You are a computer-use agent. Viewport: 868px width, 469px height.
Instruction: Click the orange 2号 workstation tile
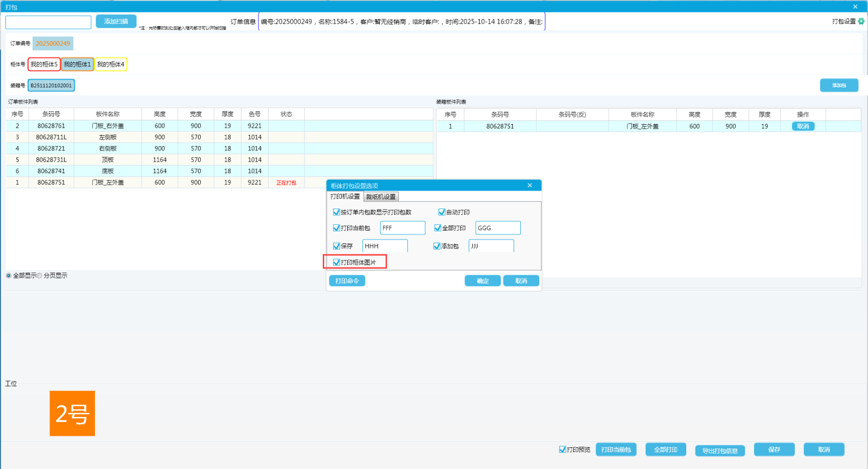point(72,414)
